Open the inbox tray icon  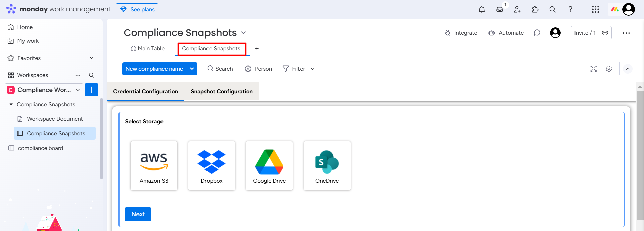click(x=500, y=9)
